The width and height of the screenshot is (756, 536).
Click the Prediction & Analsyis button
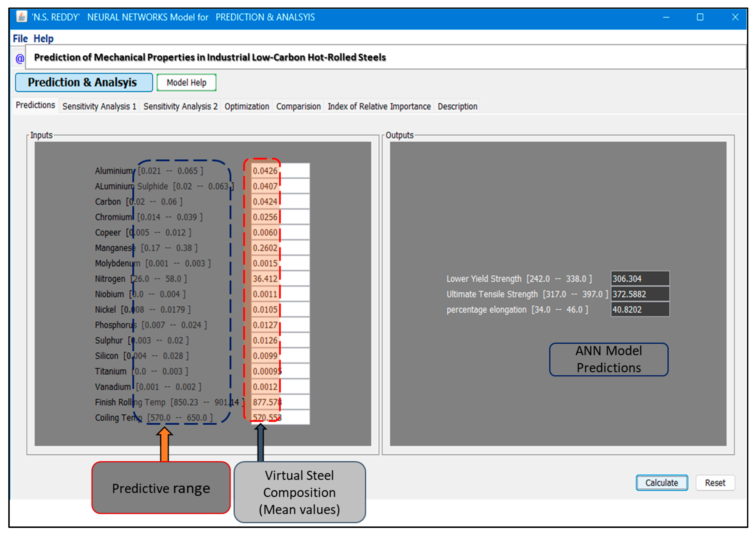[84, 83]
